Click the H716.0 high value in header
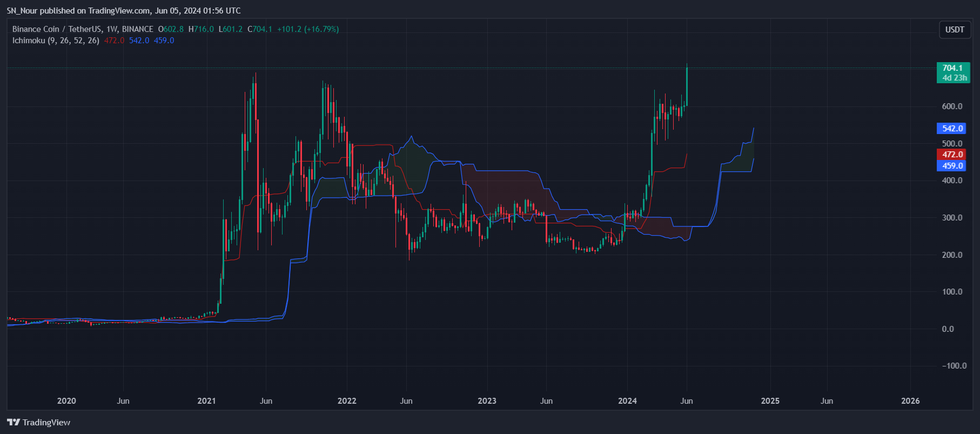 (x=201, y=29)
